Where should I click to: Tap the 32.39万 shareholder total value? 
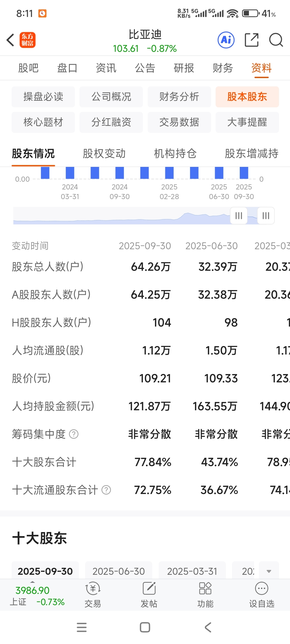[218, 267]
